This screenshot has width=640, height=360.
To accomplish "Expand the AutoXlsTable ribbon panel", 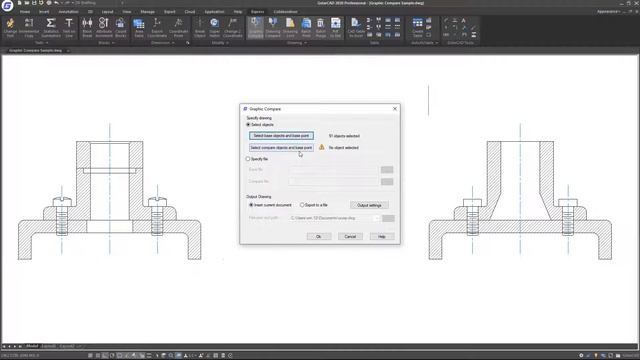I will [x=424, y=42].
